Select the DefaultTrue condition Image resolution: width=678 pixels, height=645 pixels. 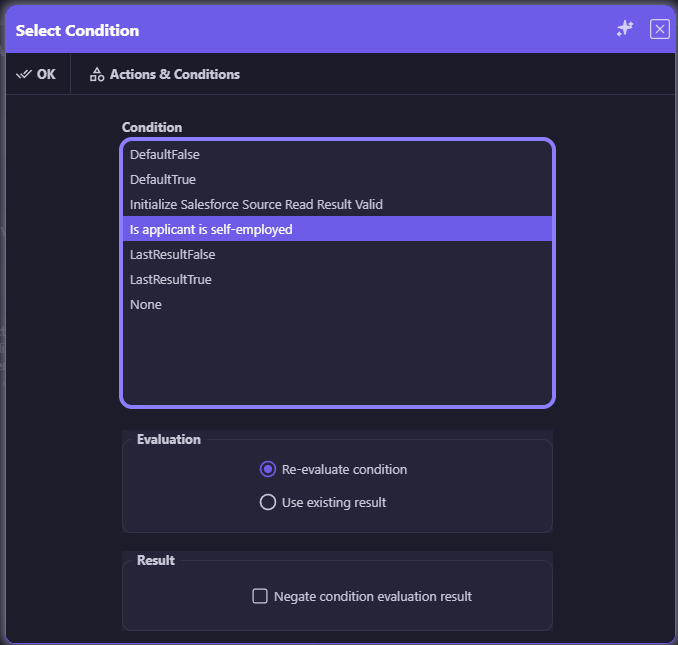tap(337, 179)
